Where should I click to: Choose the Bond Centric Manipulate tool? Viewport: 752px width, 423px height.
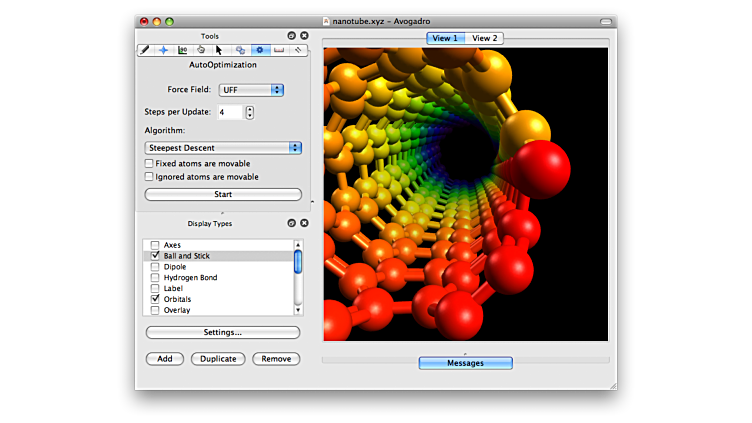[x=183, y=49]
